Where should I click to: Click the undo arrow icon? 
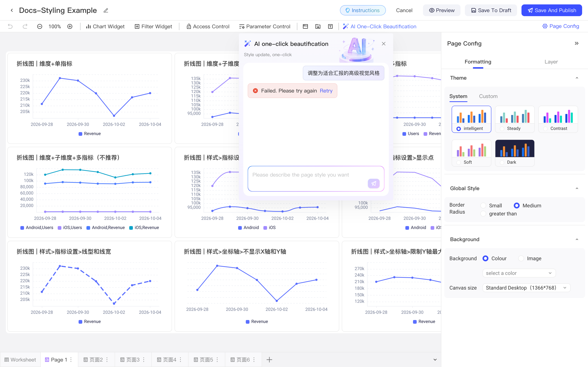[10, 26]
